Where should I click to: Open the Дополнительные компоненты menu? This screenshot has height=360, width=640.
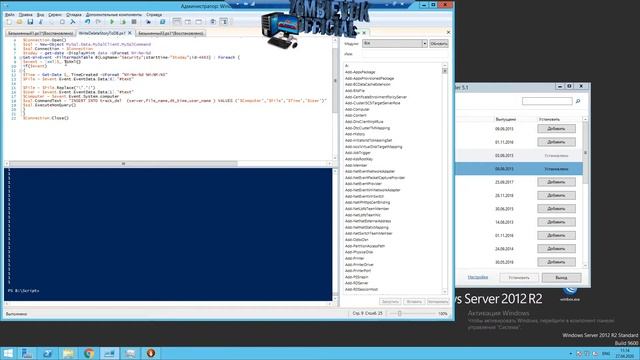[114, 15]
